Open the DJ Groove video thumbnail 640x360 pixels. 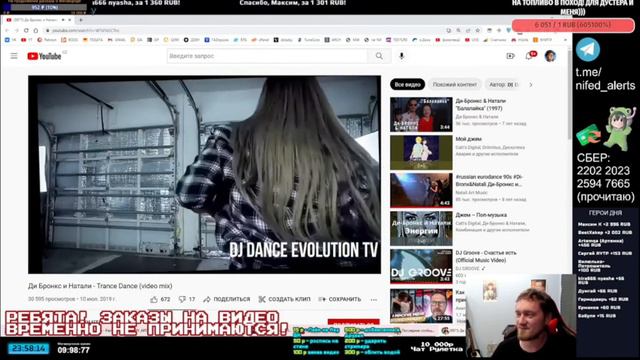[x=421, y=267]
